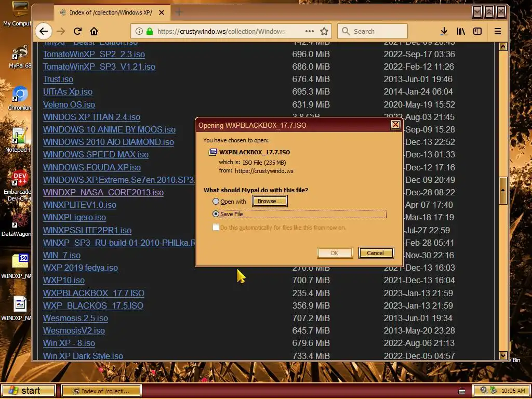Click the keyboard icon in the taskbar
The height and width of the screenshot is (399, 532).
point(462,391)
